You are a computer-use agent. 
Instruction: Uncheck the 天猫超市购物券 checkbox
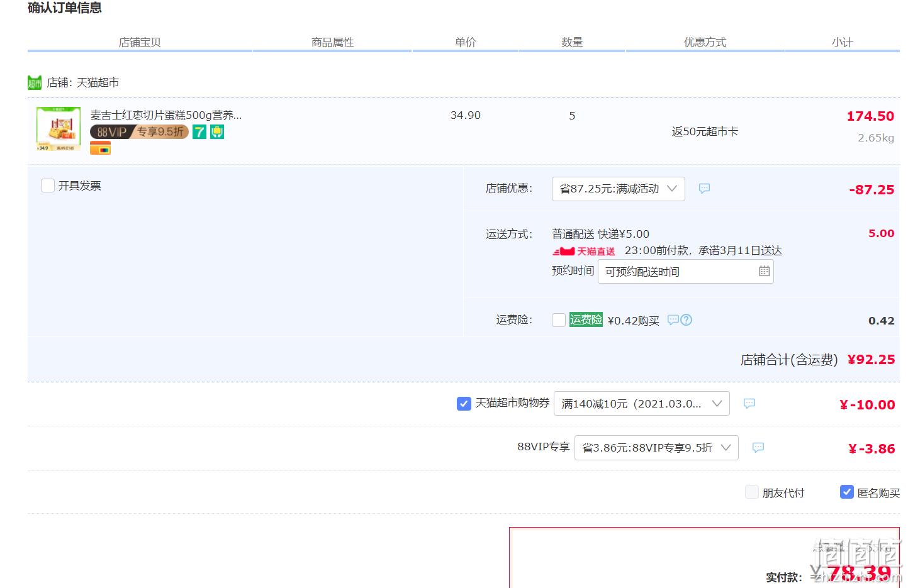pos(464,404)
